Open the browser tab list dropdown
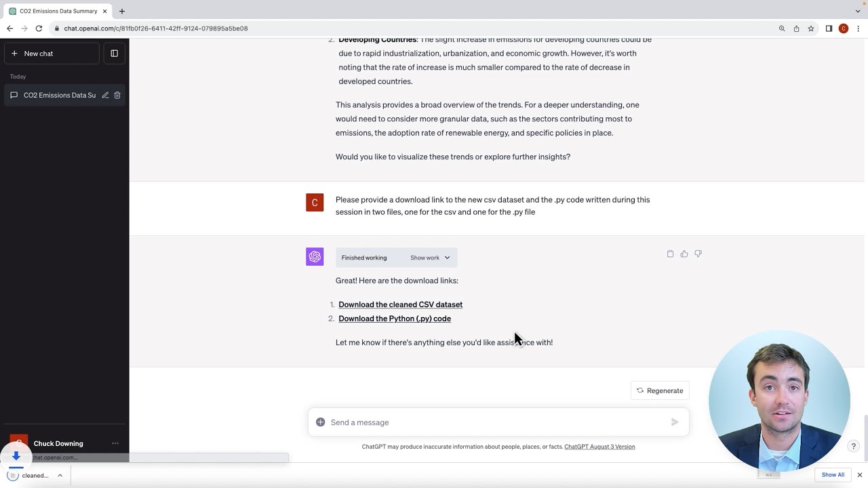The height and width of the screenshot is (488, 868). click(x=858, y=11)
